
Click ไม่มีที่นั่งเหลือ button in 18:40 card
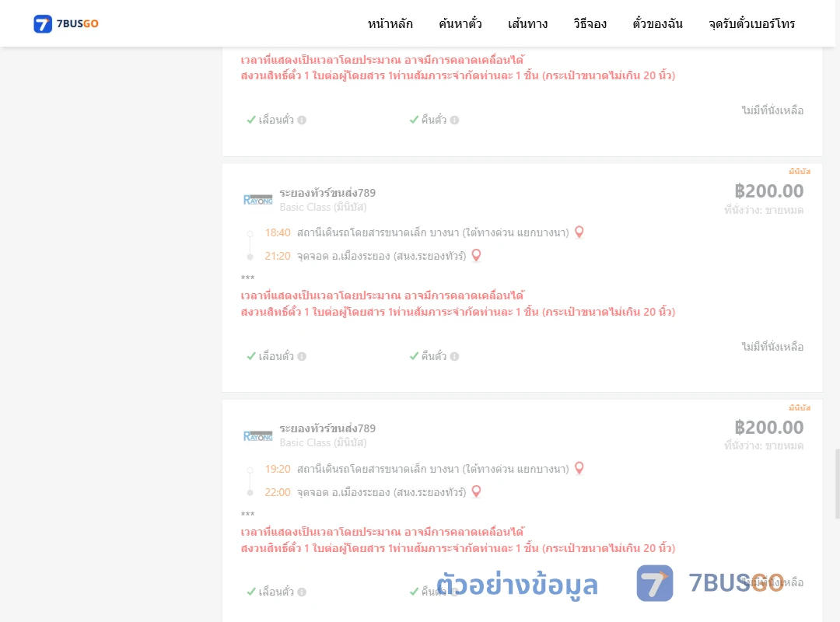click(772, 348)
